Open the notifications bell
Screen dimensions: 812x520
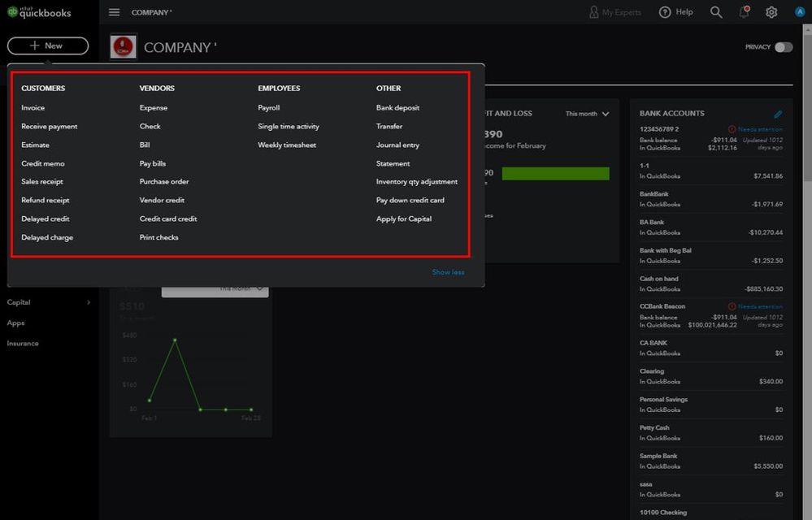(744, 12)
